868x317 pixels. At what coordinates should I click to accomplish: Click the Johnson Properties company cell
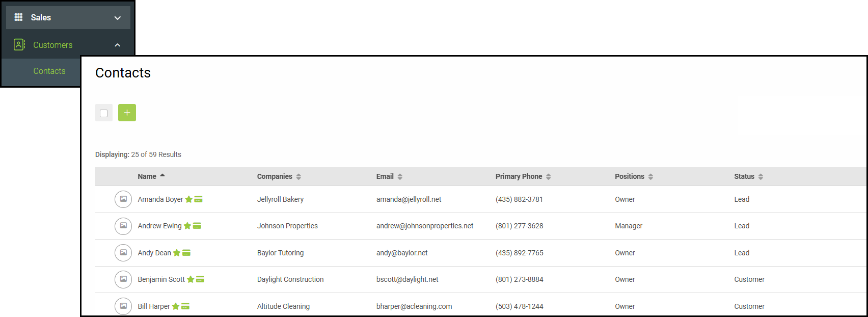pyautogui.click(x=287, y=226)
